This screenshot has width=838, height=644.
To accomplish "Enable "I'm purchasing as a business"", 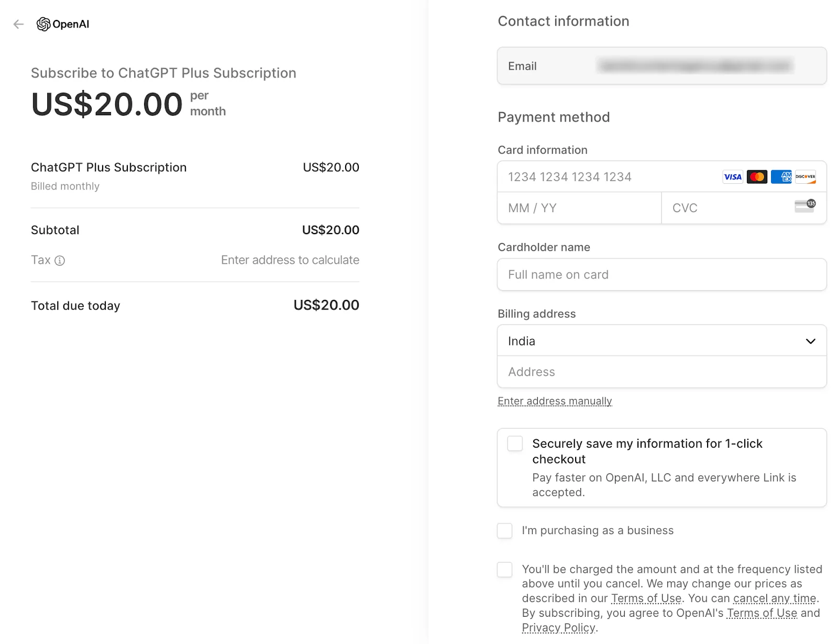I will click(x=504, y=530).
